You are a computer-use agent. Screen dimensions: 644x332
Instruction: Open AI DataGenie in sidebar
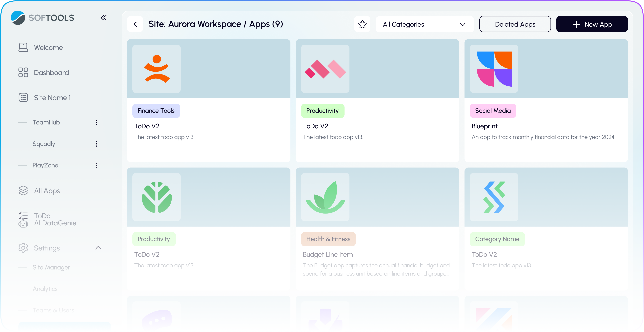coord(55,223)
